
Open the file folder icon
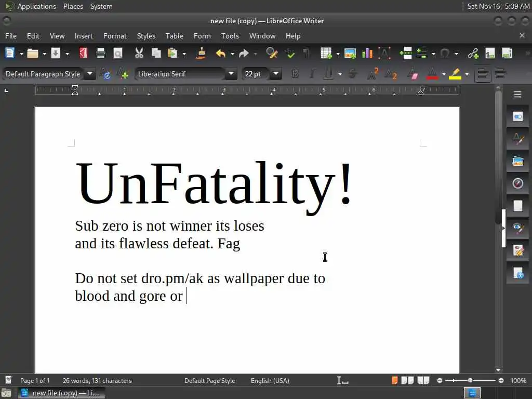tap(33, 54)
